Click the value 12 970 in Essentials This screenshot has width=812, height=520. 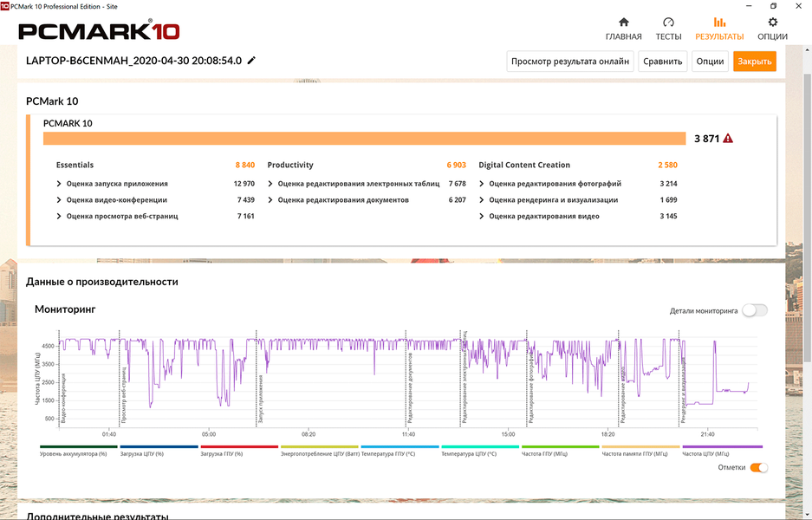[244, 184]
